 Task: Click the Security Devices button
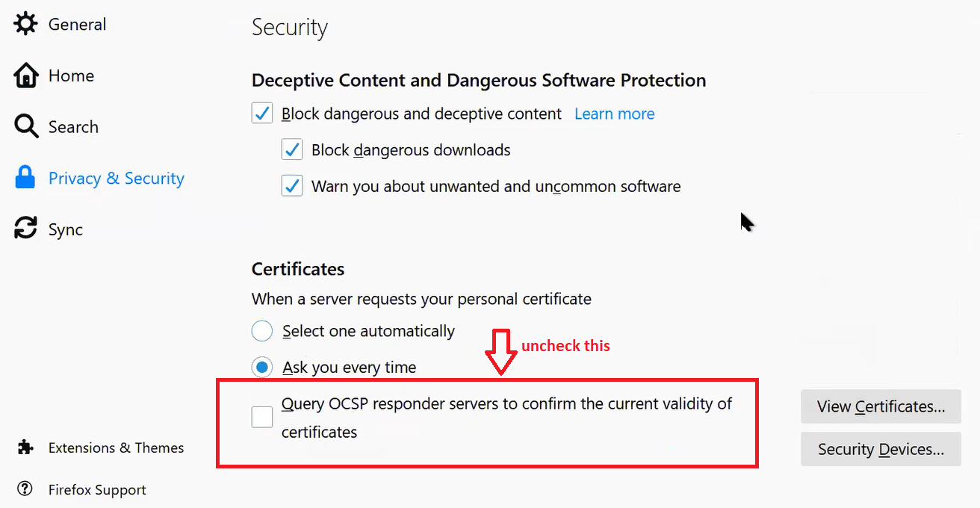880,449
